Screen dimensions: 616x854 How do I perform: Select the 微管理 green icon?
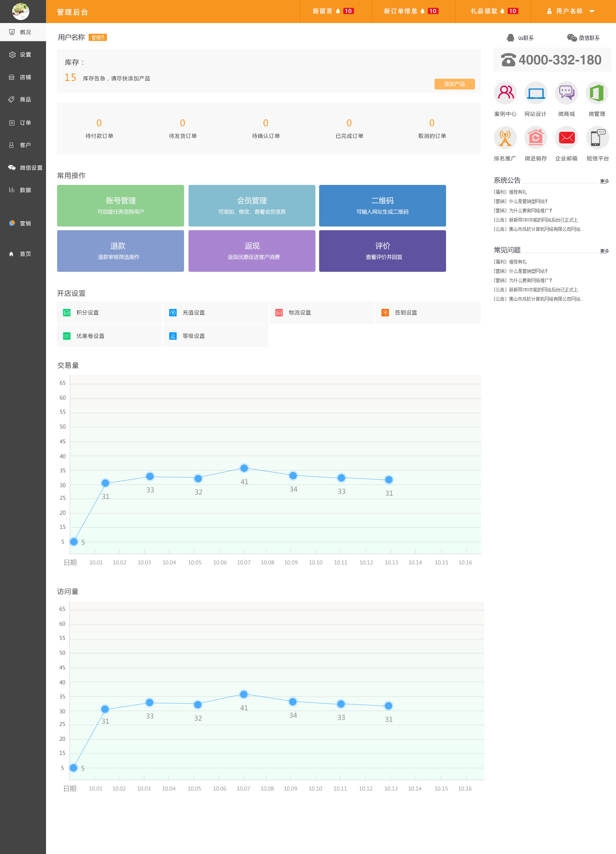tap(596, 93)
